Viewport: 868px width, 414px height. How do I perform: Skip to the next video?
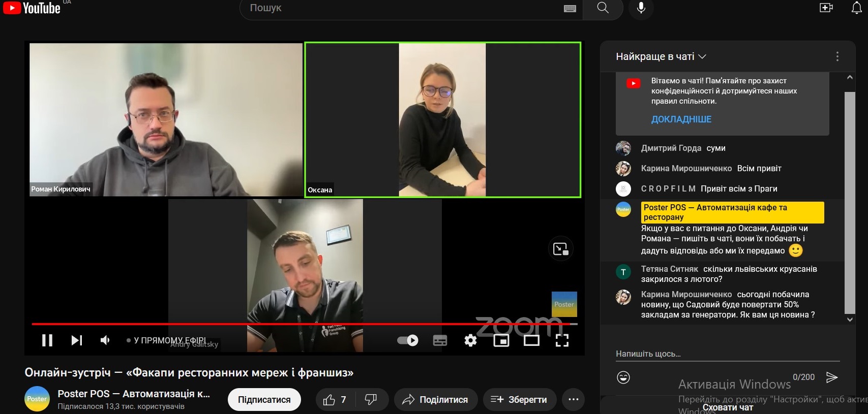(x=76, y=340)
